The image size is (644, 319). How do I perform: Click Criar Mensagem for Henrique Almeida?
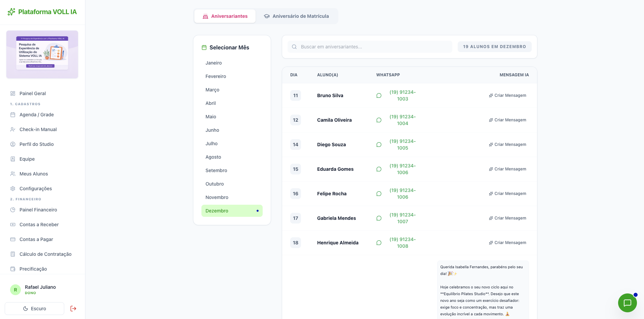pos(507,243)
